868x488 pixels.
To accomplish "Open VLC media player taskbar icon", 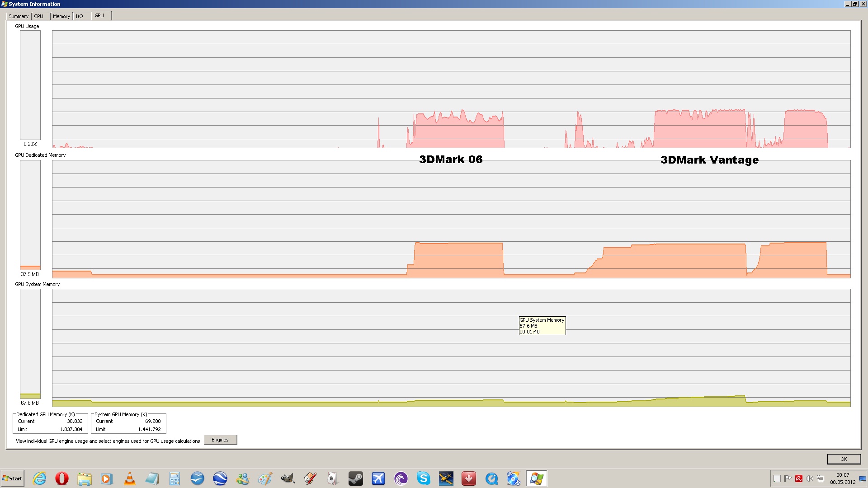I will [x=130, y=479].
